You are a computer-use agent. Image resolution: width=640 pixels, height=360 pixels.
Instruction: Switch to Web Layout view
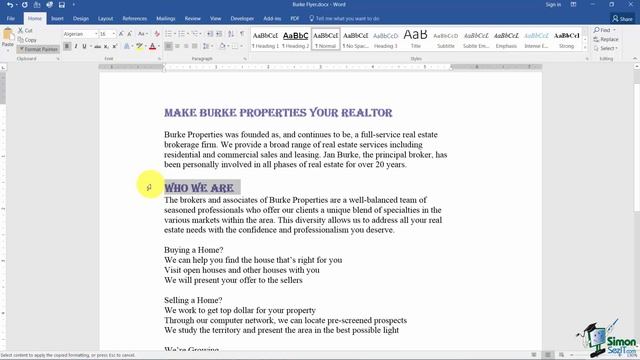click(x=562, y=355)
